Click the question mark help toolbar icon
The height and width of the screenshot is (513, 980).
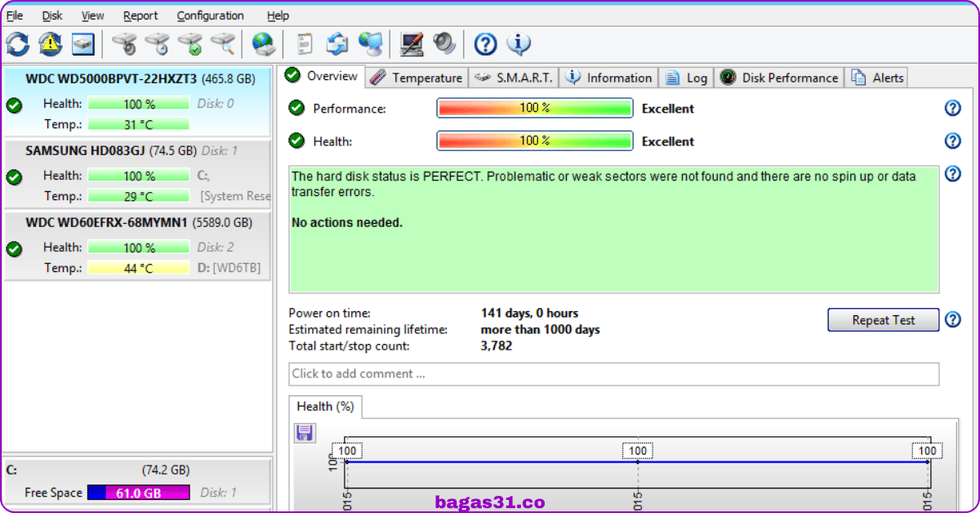point(485,43)
